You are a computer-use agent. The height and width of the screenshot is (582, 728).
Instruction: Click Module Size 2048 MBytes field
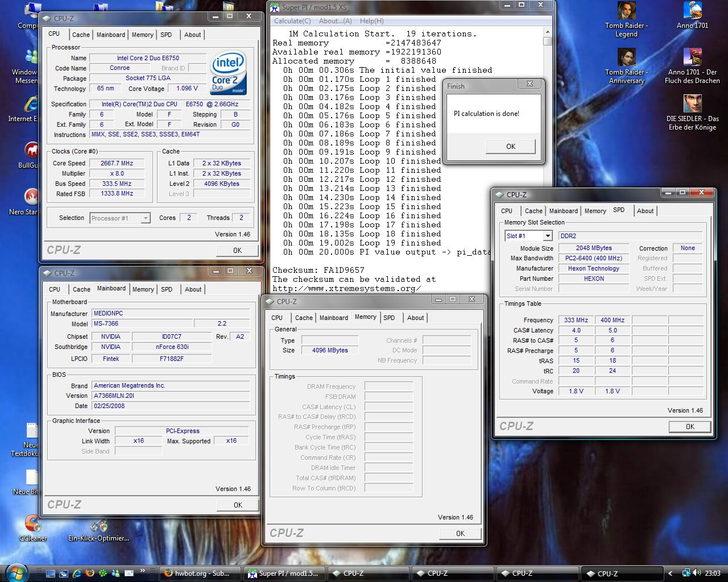coord(594,248)
